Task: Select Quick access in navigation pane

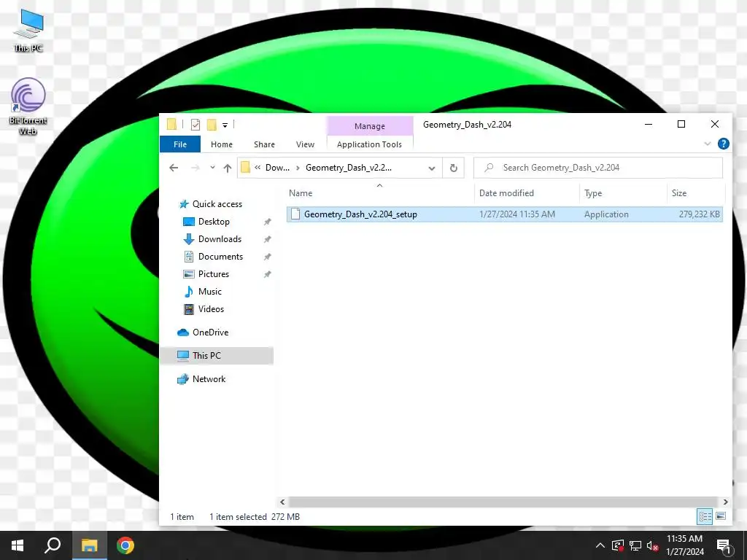Action: [217, 204]
